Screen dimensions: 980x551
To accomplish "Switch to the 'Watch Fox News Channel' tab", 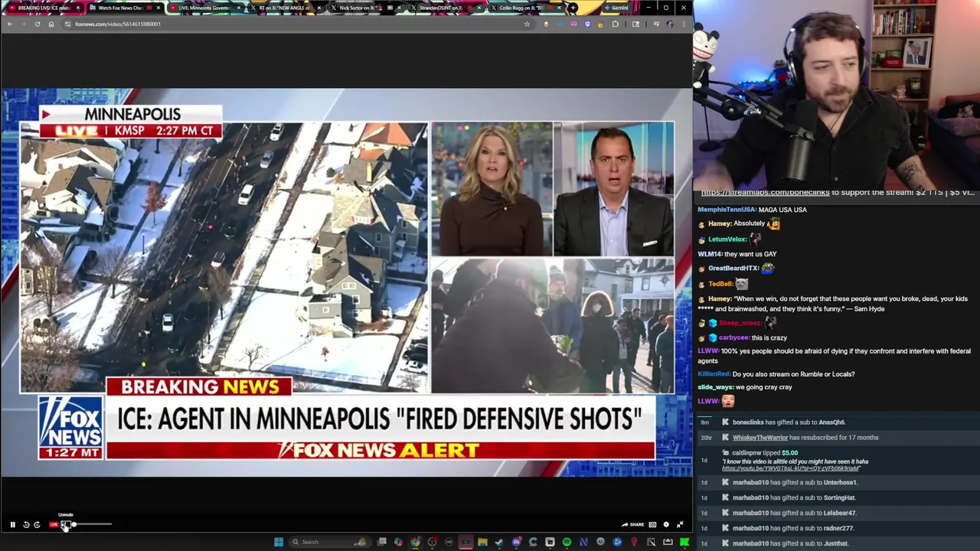I will click(126, 8).
